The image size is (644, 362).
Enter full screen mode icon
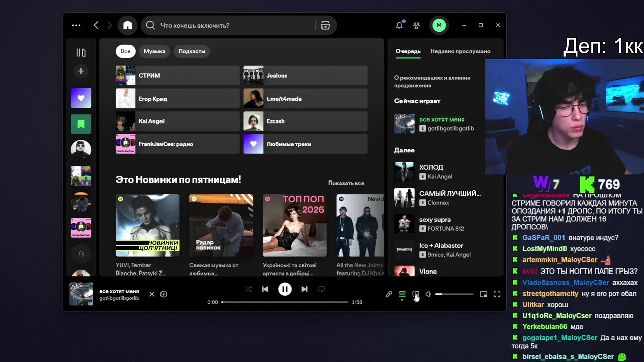point(497,294)
